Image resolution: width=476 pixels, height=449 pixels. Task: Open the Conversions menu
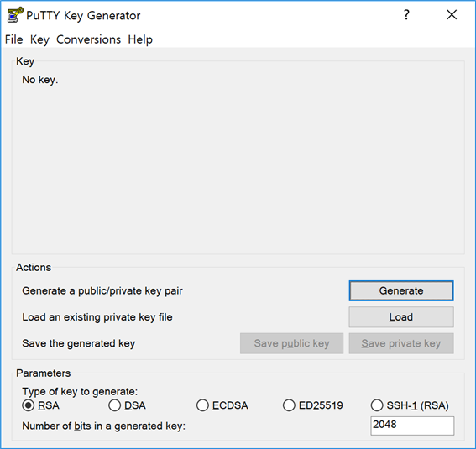click(x=88, y=39)
